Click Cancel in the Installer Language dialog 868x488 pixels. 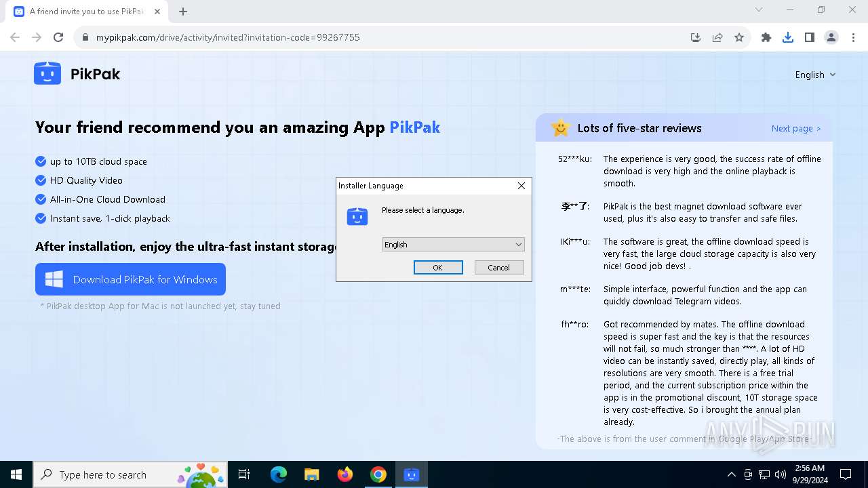point(499,268)
